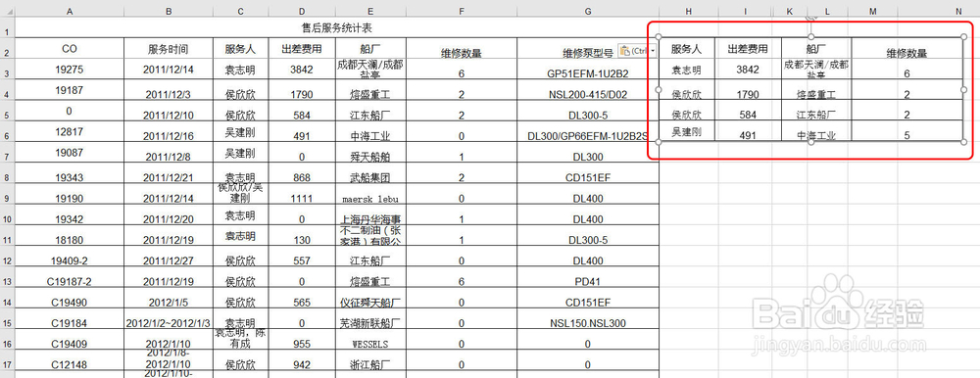Select the pump model cell DL300/GP66EFM-1U2B2S
980x378 pixels.
587,132
